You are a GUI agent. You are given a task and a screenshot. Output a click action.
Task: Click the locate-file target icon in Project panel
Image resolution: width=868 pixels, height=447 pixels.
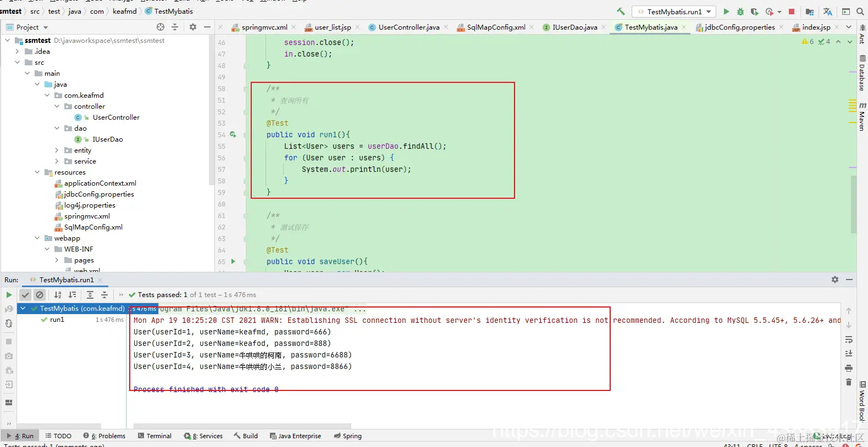(x=161, y=27)
